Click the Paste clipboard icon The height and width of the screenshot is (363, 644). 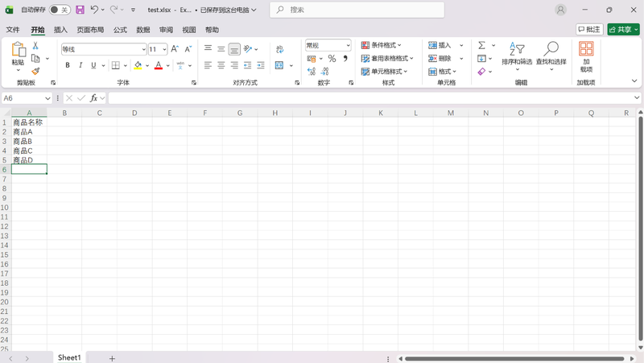click(18, 49)
